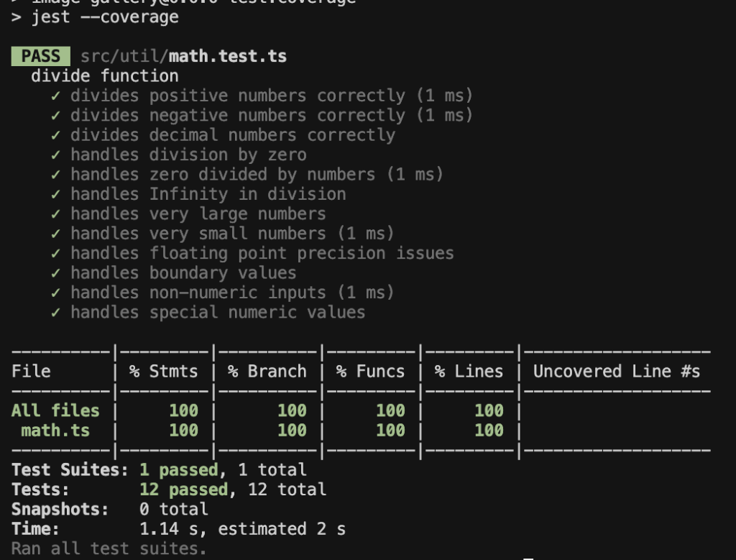
Task: Click the "jest --coverage" command line
Action: 104,17
